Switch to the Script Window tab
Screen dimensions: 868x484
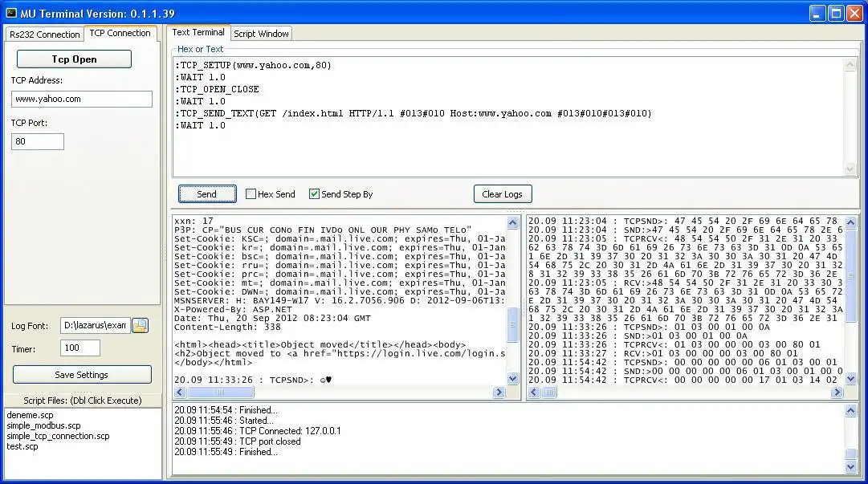coord(261,34)
